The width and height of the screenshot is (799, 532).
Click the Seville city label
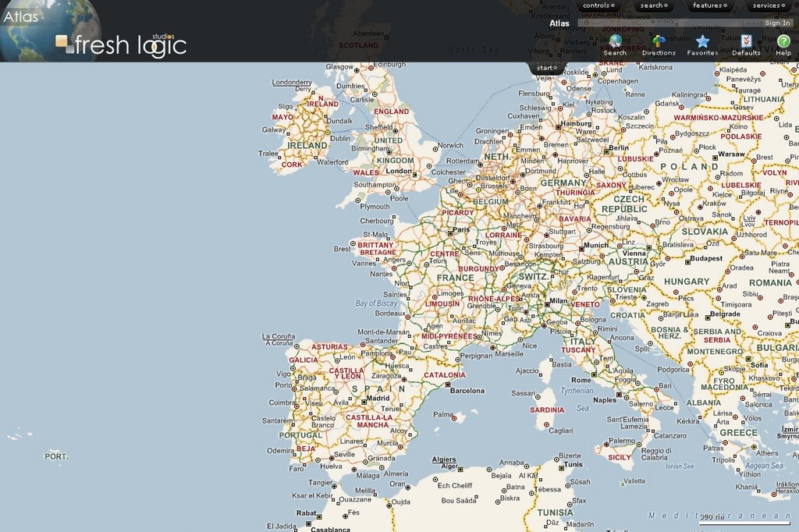point(344,454)
